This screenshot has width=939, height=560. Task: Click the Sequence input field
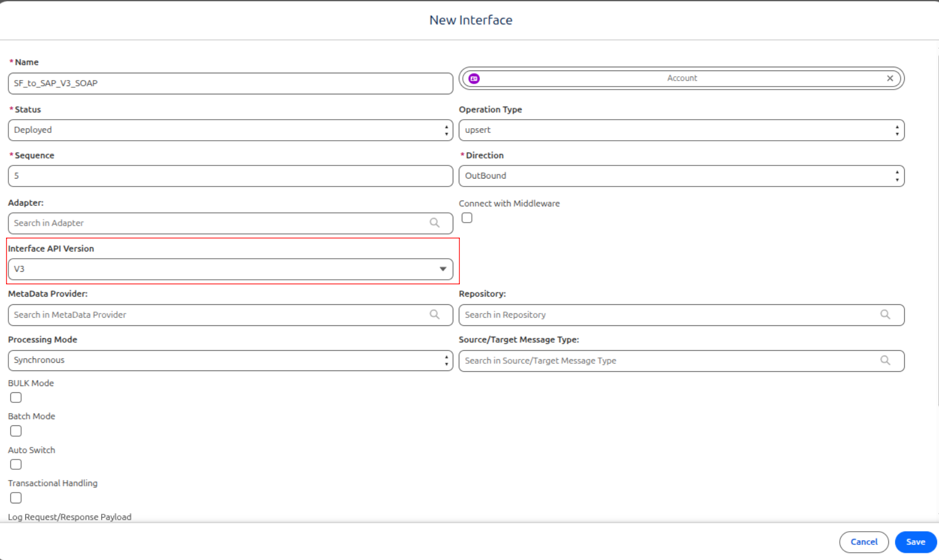tap(231, 176)
